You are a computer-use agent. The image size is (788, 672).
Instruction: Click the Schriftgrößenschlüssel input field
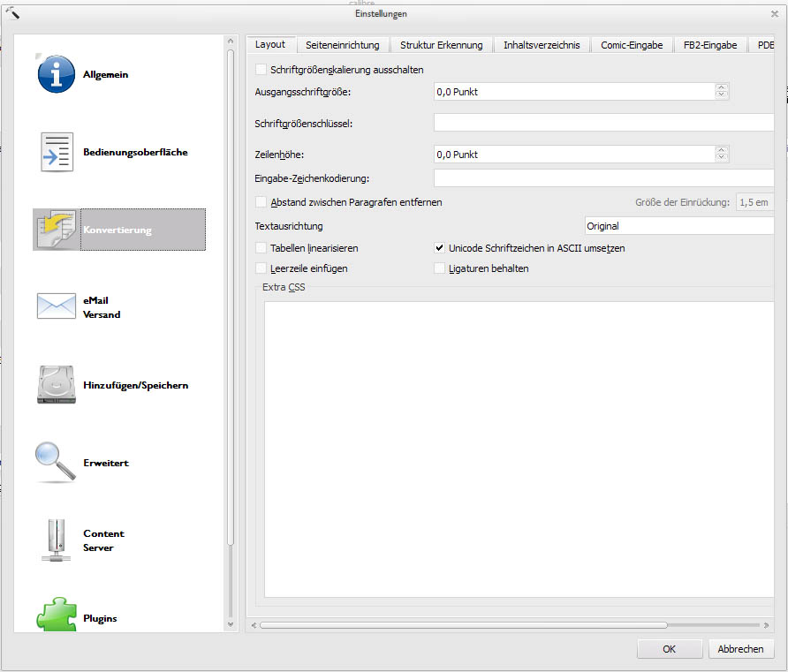click(x=603, y=123)
